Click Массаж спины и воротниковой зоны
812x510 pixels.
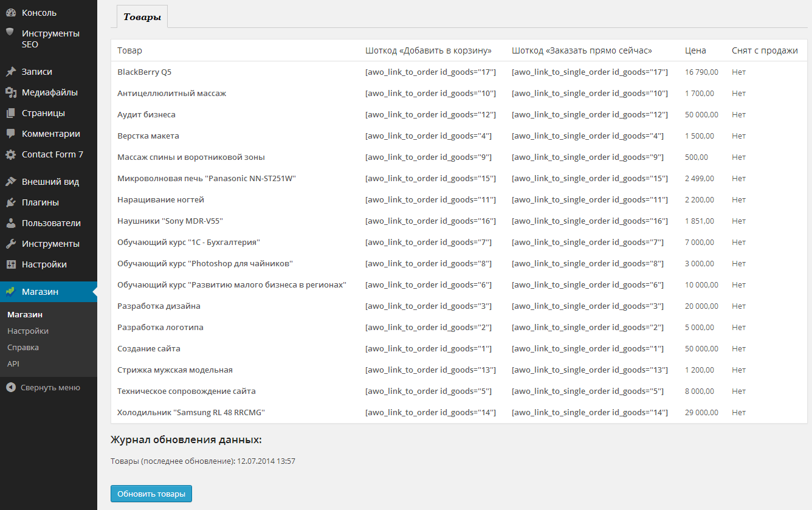coord(191,157)
